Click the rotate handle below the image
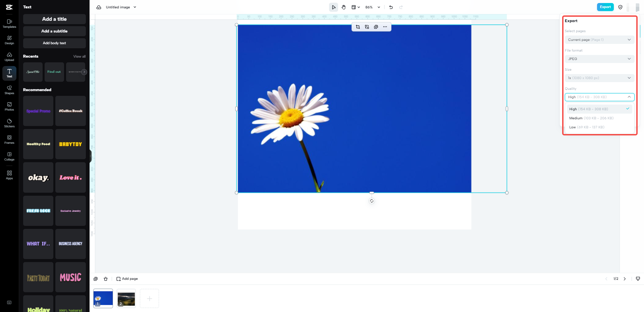Viewport: 644px width, 312px height. pos(372,201)
